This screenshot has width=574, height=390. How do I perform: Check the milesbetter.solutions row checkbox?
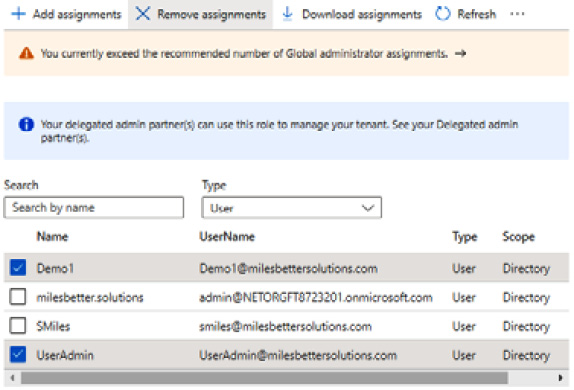pos(18,296)
